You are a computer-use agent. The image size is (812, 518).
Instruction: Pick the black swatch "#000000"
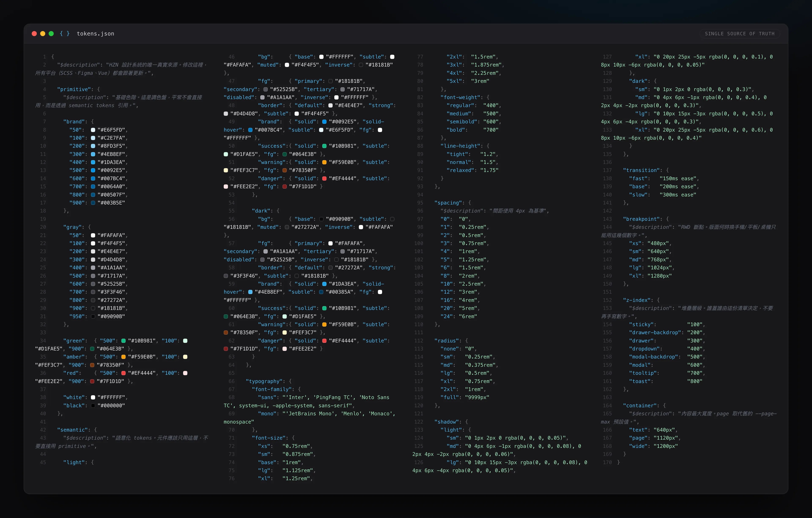[x=93, y=406]
